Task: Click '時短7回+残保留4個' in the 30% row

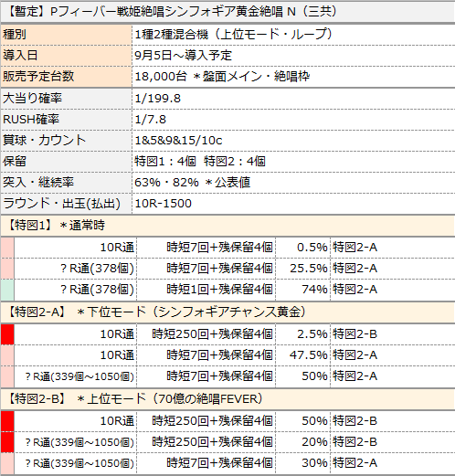Action: 219,463
